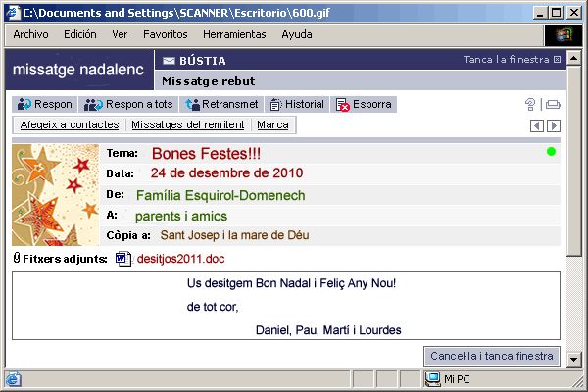The image size is (588, 392).
Task: Open the Historial button
Action: pos(297,104)
